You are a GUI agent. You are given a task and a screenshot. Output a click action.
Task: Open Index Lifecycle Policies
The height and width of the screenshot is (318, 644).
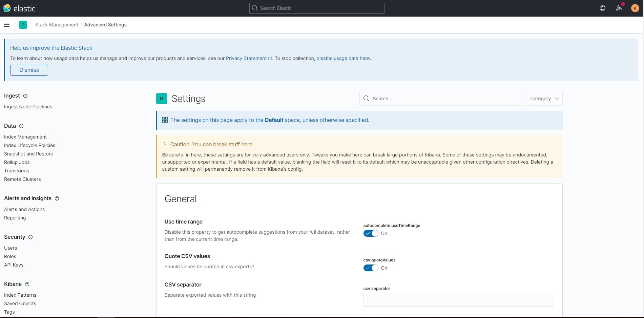pos(29,145)
